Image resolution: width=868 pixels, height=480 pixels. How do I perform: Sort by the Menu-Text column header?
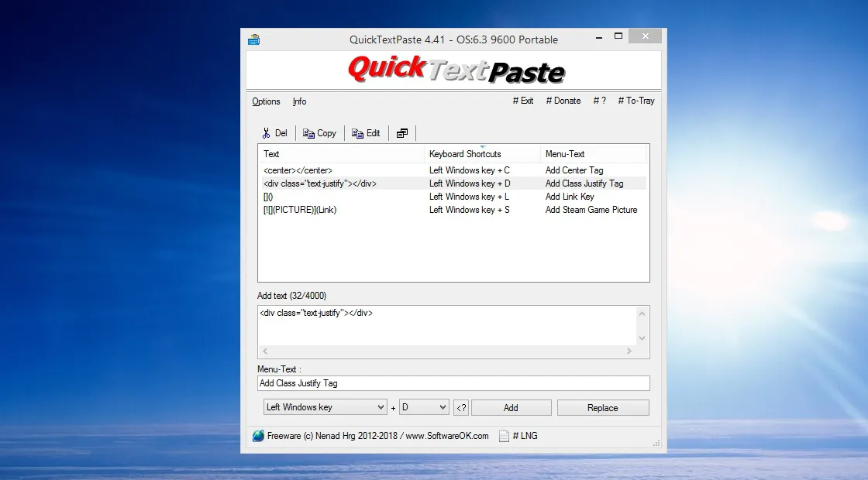pyautogui.click(x=594, y=154)
